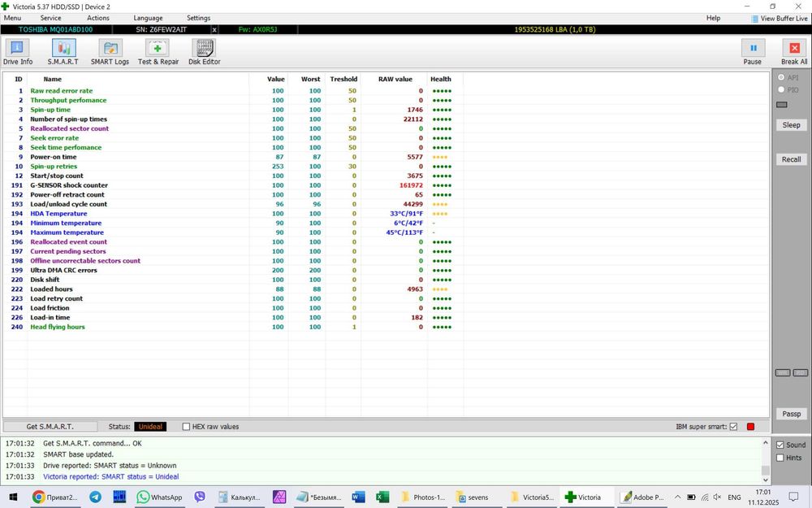Switch to the S.M.A.R.T view

point(63,52)
